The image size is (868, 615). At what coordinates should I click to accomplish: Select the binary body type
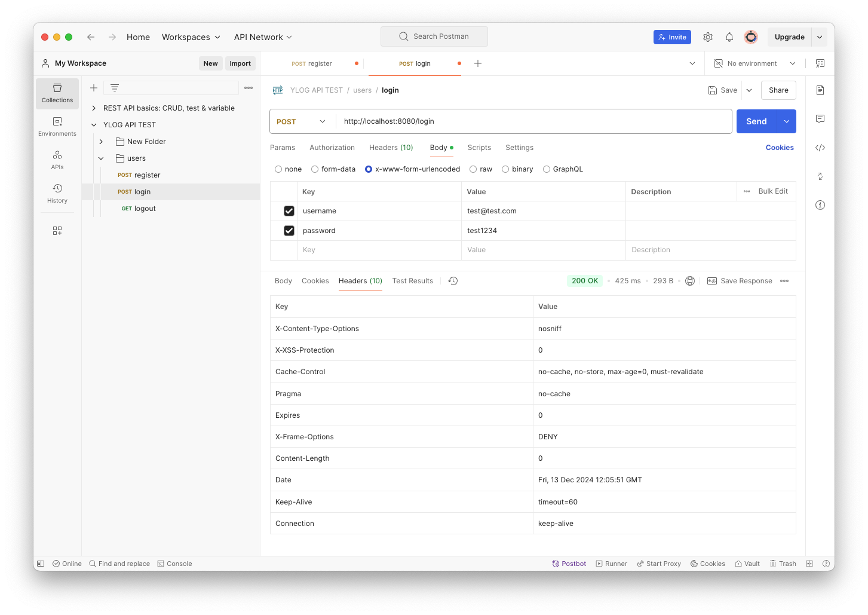point(505,169)
